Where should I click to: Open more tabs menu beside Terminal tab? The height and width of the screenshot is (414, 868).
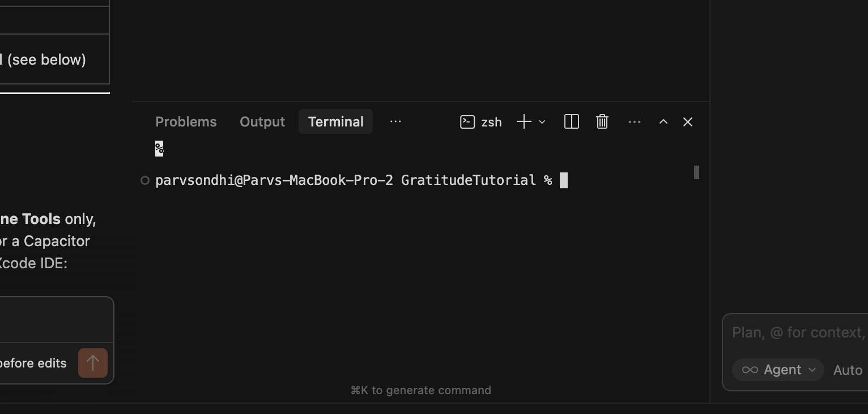point(395,121)
